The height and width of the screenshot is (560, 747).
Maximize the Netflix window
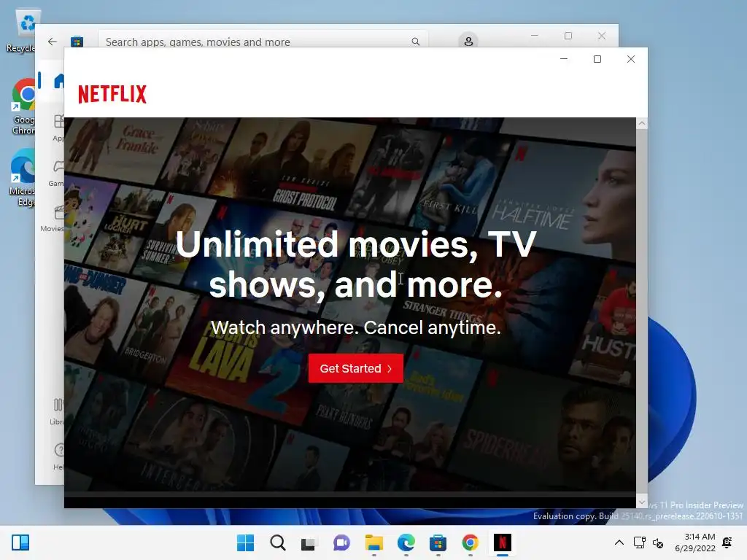click(597, 59)
